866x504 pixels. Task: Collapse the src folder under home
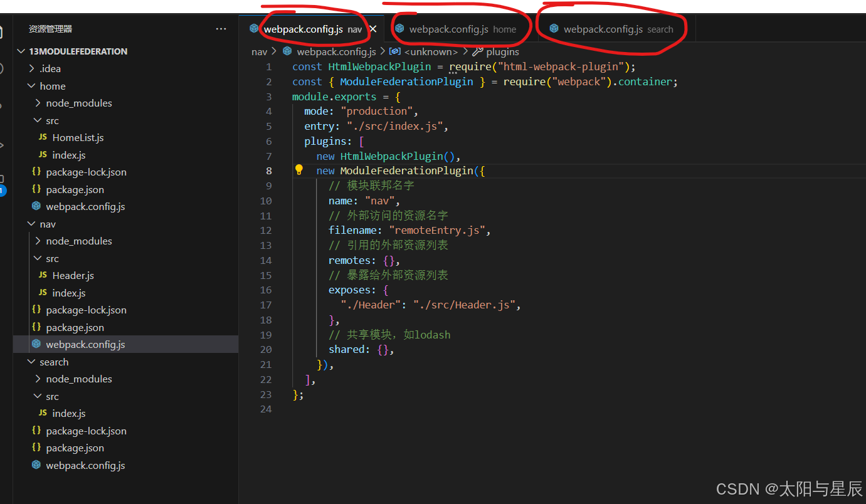point(52,120)
